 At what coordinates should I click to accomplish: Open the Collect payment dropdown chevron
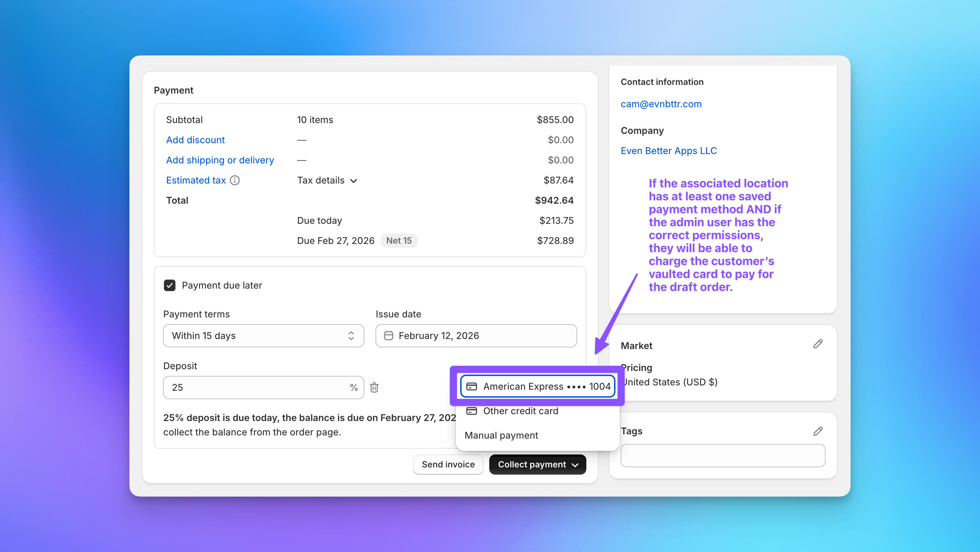tap(575, 465)
